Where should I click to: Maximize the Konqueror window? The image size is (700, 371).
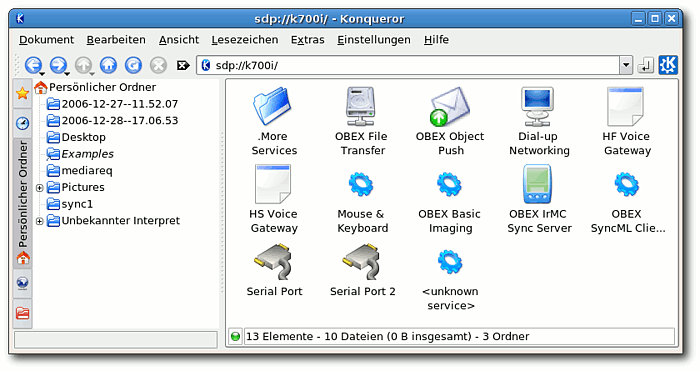click(655, 19)
